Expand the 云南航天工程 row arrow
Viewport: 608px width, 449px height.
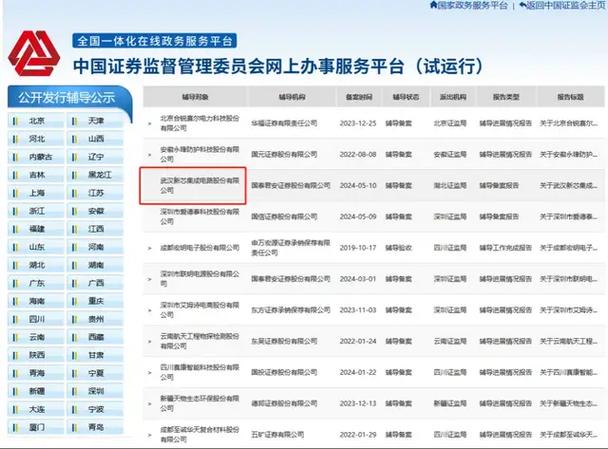[x=150, y=342]
